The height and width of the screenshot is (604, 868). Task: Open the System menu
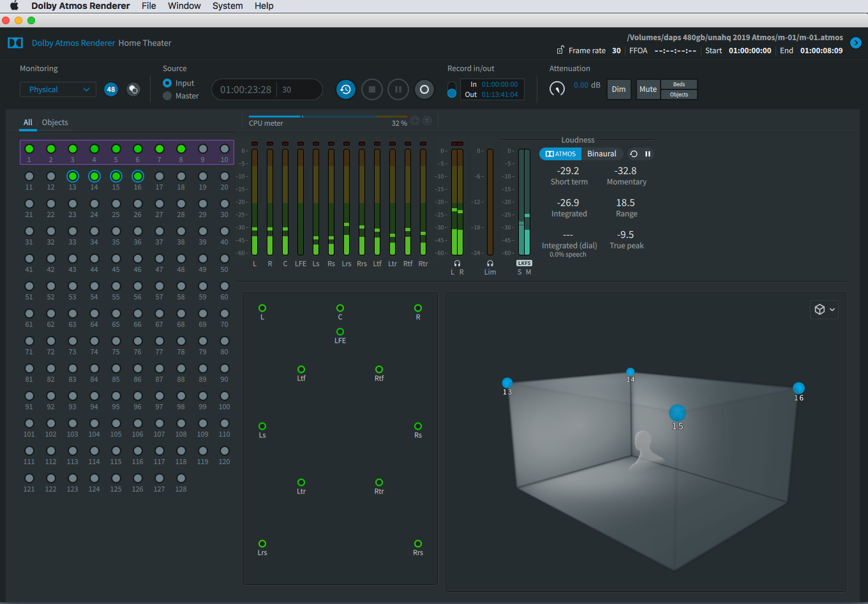point(228,6)
